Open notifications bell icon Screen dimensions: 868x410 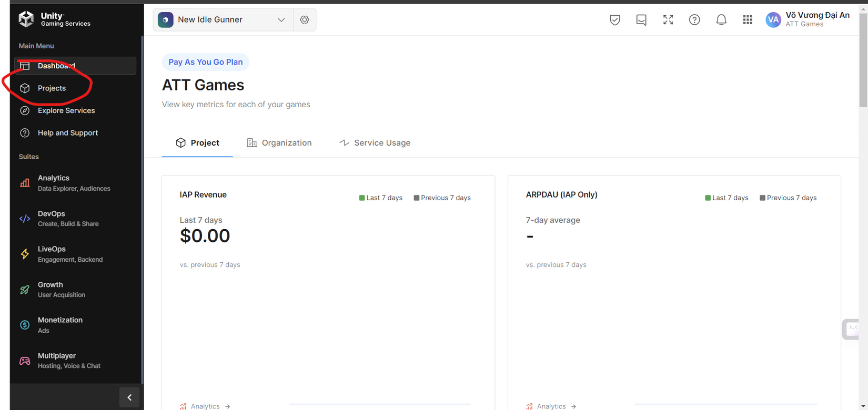[721, 20]
